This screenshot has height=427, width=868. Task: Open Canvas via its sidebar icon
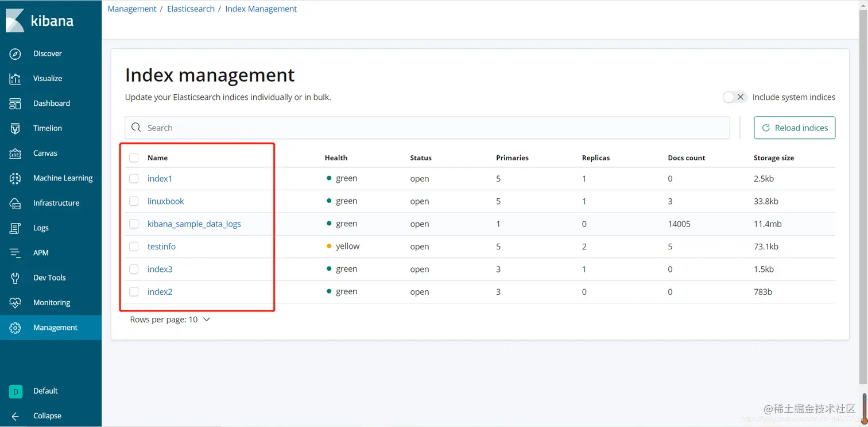(x=15, y=153)
